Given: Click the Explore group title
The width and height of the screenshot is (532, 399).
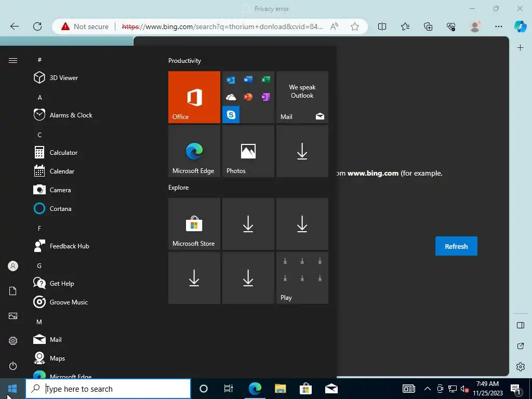Looking at the screenshot, I should [179, 187].
